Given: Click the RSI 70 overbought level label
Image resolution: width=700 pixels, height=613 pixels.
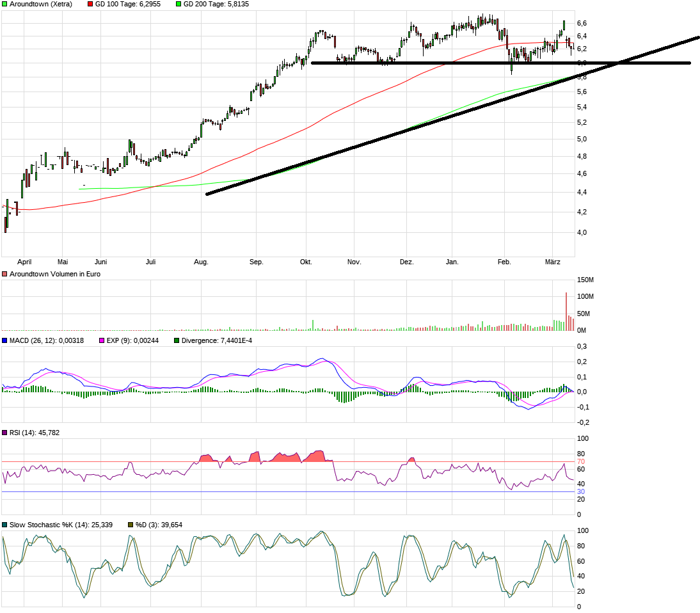Looking at the screenshot, I should tap(581, 461).
